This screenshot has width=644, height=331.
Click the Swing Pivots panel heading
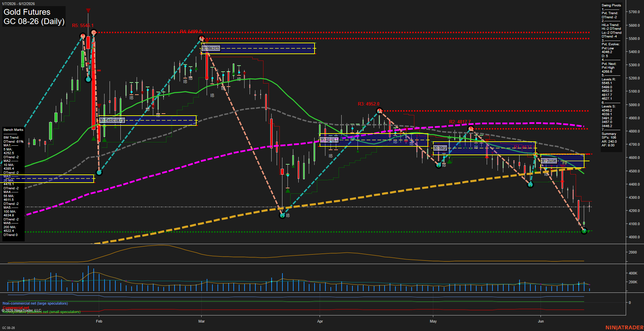coord(611,5)
